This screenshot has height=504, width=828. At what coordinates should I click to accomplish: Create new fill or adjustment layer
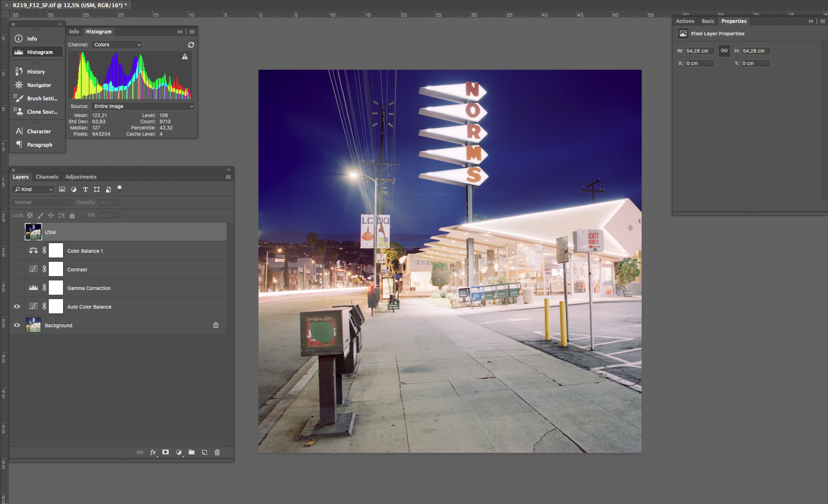[x=179, y=452]
